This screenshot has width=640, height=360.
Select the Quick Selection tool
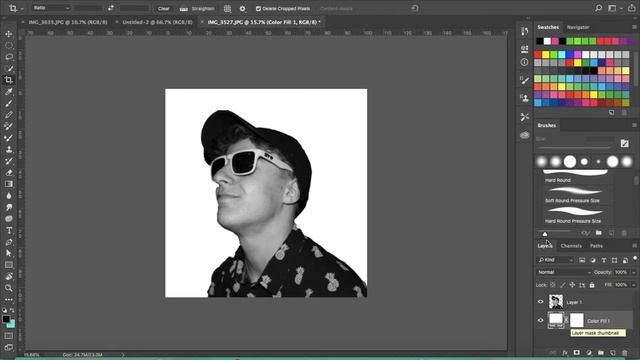click(x=9, y=68)
